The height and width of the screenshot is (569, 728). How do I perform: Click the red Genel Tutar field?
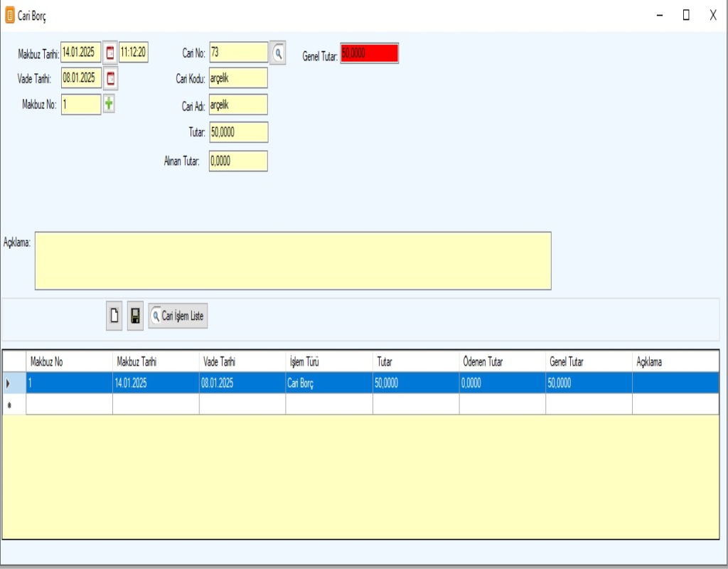pyautogui.click(x=369, y=53)
